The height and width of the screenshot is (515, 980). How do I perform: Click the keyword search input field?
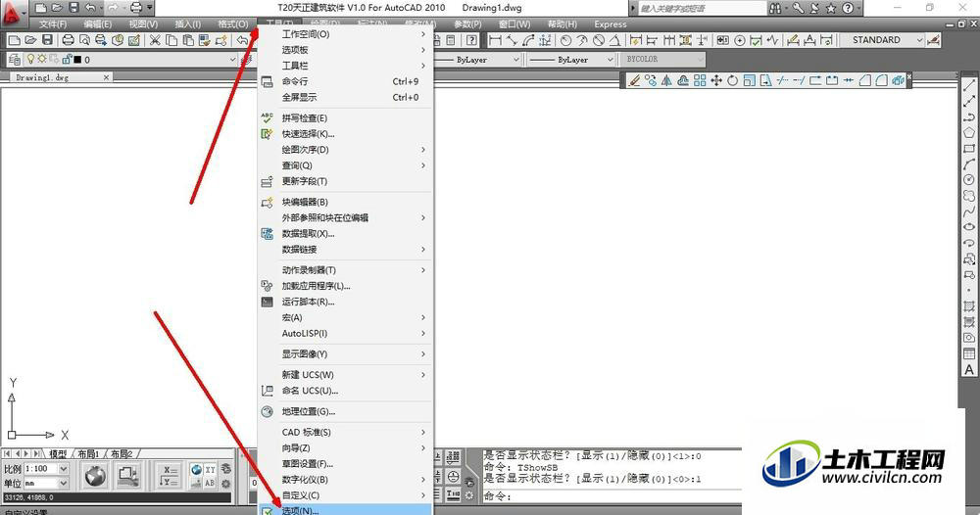tap(701, 8)
